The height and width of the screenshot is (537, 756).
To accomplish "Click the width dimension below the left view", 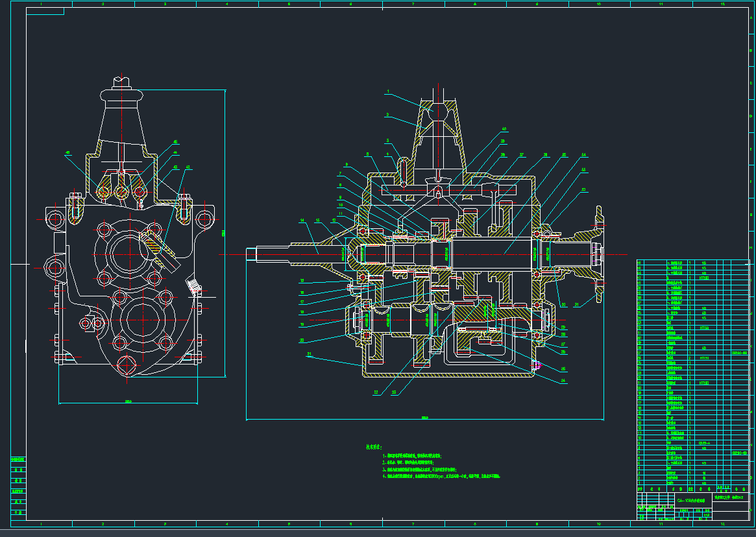I will tap(128, 402).
